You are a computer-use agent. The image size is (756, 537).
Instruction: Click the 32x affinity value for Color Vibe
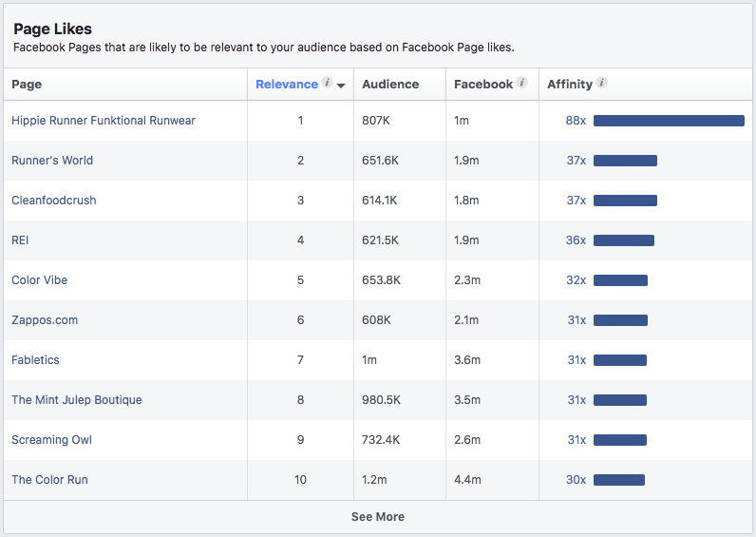576,280
